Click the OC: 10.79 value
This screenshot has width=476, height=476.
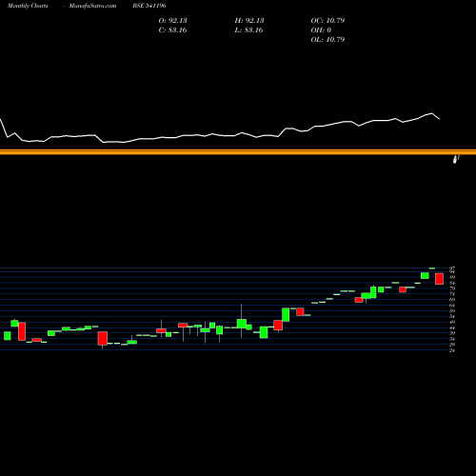pos(327,21)
